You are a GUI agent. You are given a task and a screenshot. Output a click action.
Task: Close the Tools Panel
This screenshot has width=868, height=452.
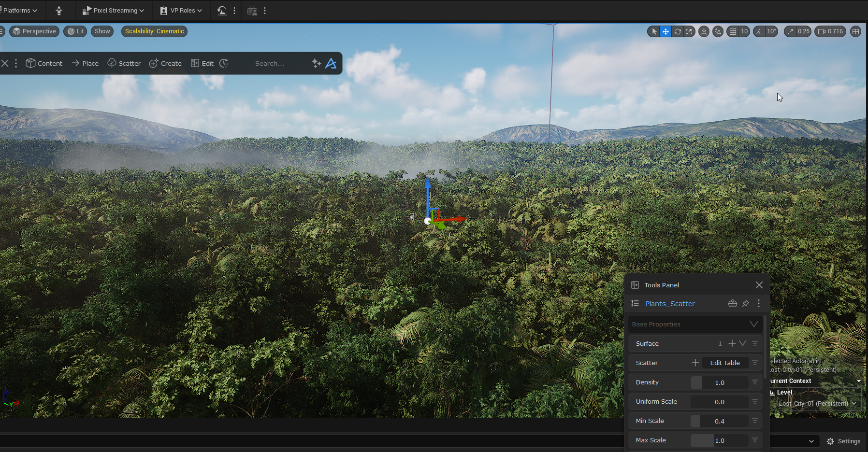(759, 285)
